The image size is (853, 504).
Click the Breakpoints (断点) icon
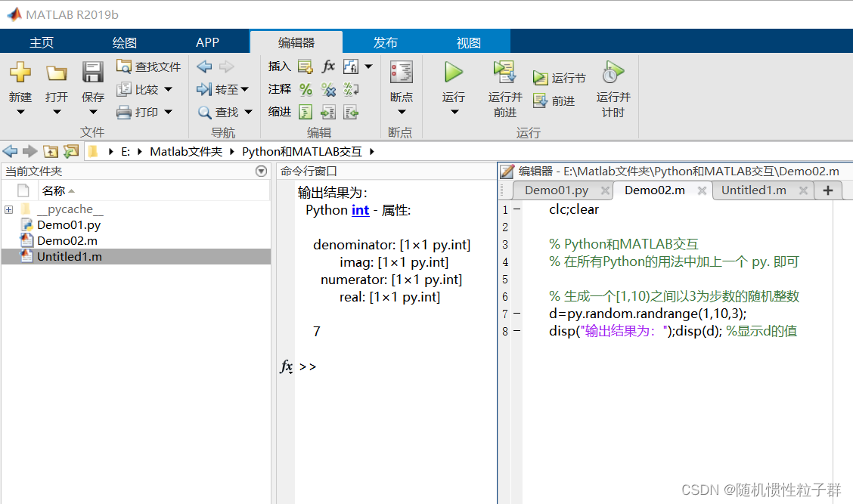click(x=402, y=73)
